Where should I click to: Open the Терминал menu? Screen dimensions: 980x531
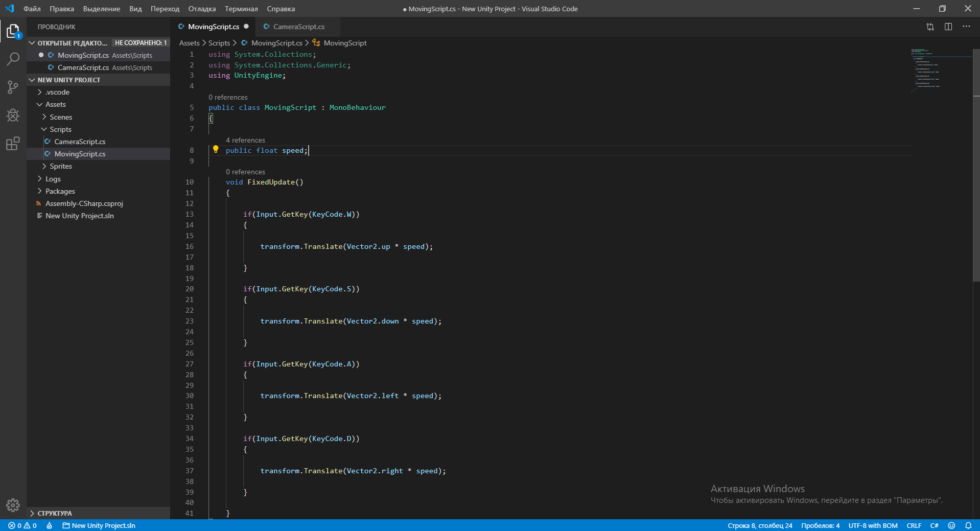(241, 9)
